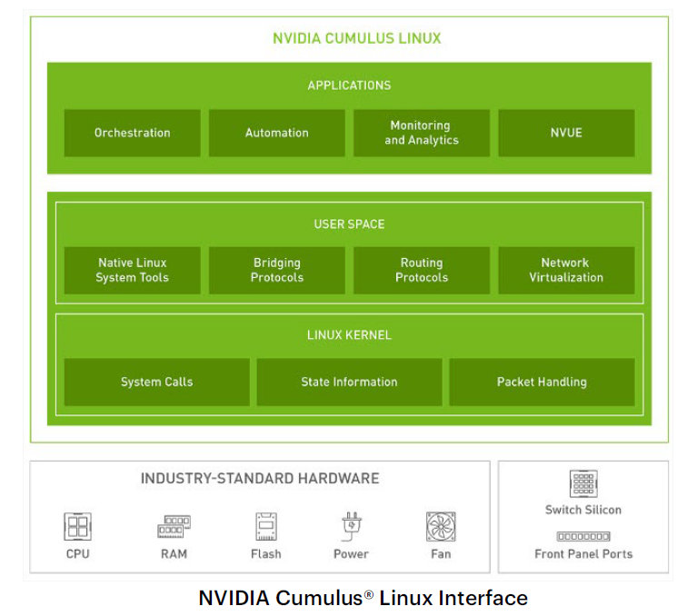Click the Fan icon

click(441, 526)
